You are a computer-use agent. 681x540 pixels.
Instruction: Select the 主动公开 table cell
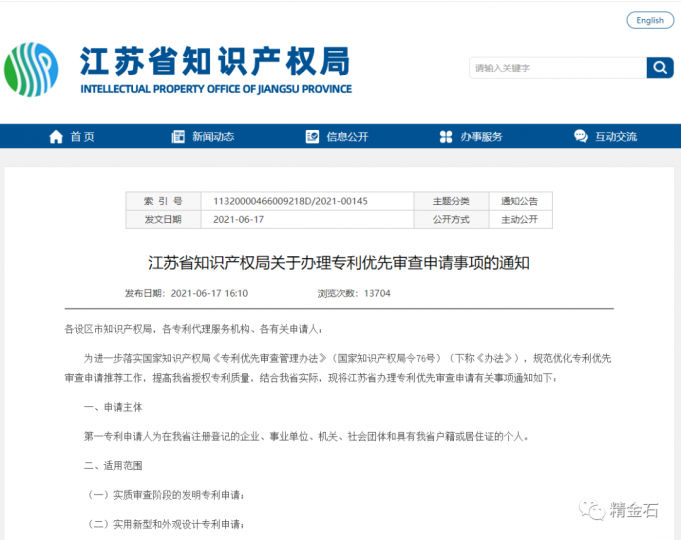(x=519, y=219)
